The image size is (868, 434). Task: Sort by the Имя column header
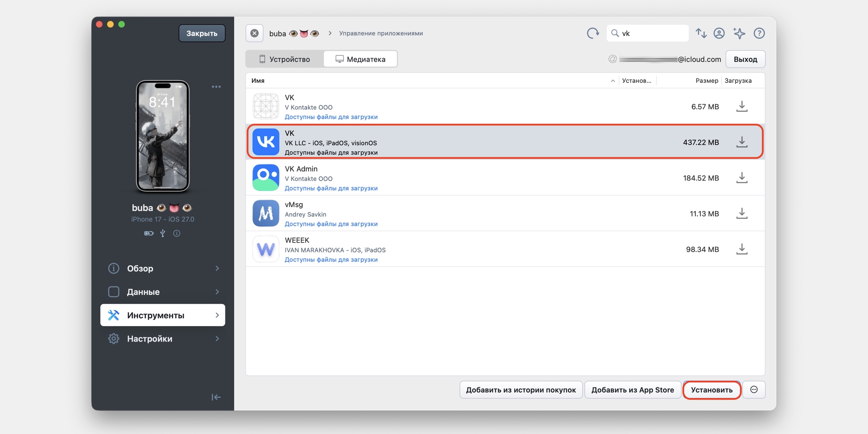tap(432, 81)
